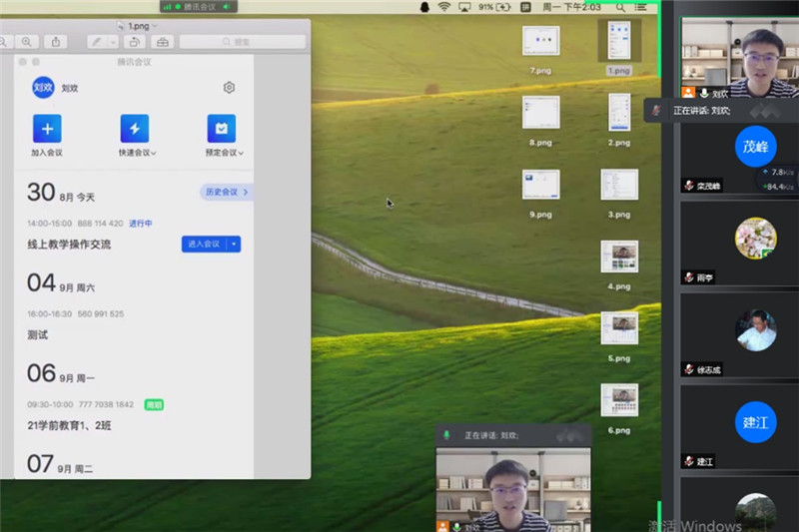799x532 pixels.
Task: Click the Wi-Fi icon in the menu bar
Action: coord(443,7)
